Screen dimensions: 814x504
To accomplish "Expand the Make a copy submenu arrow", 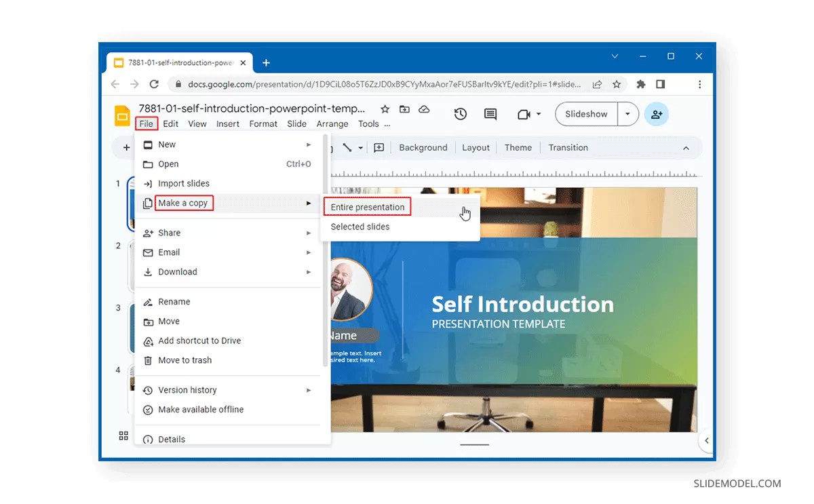I will tap(309, 203).
